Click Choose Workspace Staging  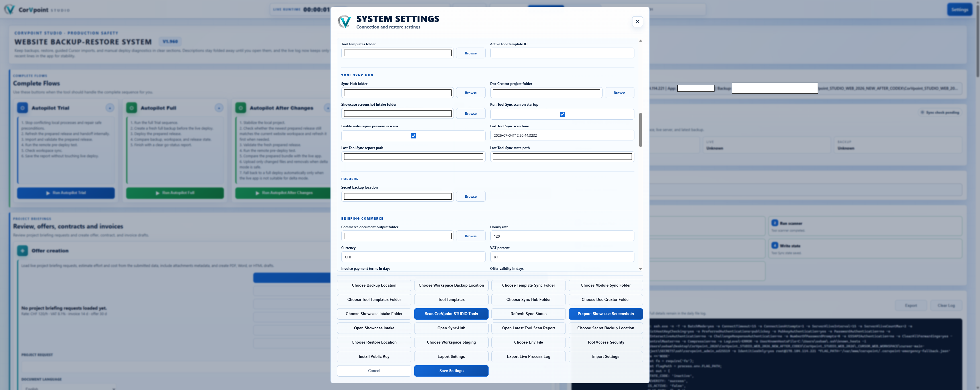click(x=451, y=342)
